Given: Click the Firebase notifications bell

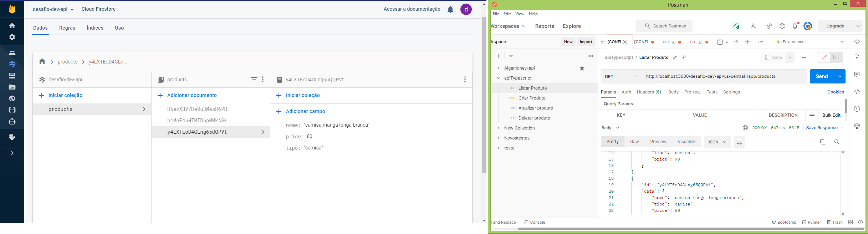Looking at the screenshot, I should (x=450, y=9).
